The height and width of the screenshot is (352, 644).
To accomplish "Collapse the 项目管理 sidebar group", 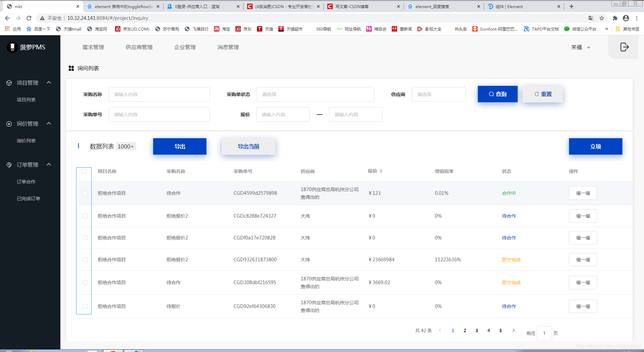I will pos(49,83).
